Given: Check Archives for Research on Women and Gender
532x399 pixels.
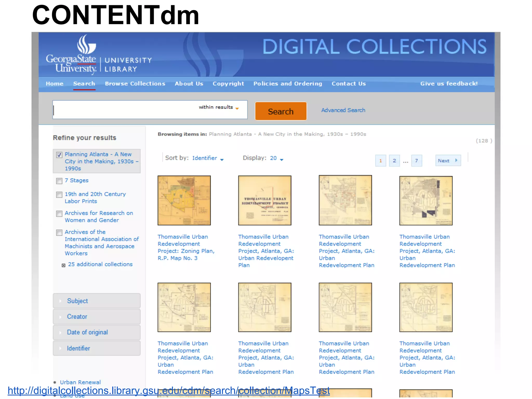Looking at the screenshot, I should pos(59,214).
